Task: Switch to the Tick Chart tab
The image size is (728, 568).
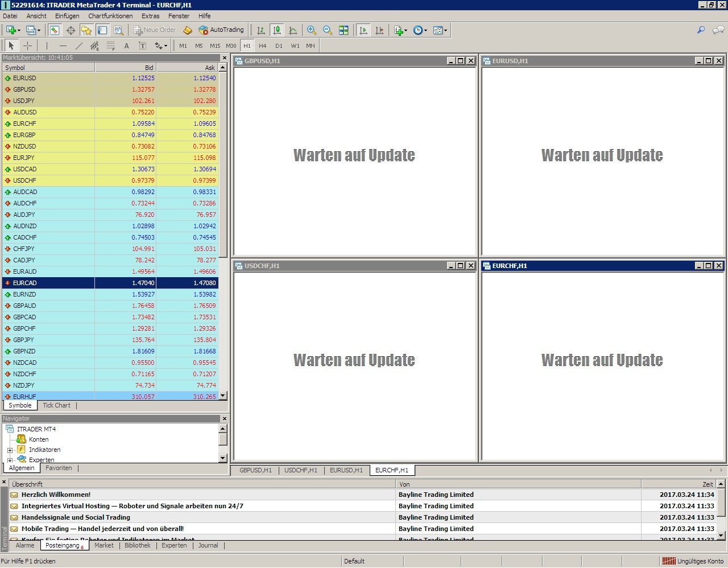Action: (56, 406)
